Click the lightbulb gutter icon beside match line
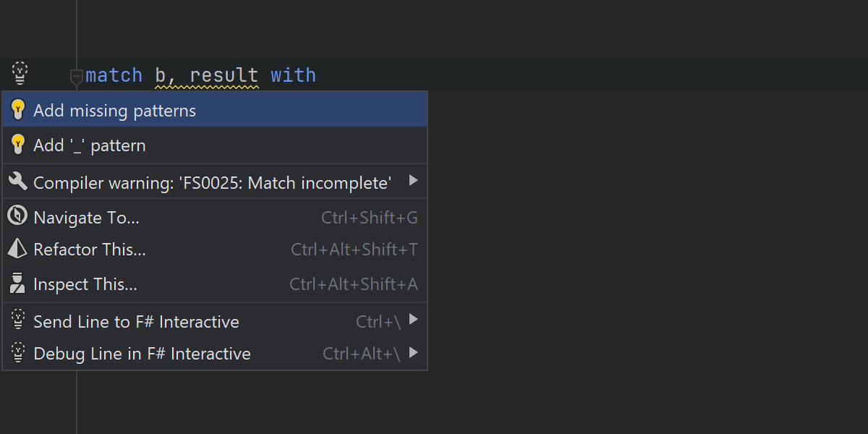 [x=20, y=73]
